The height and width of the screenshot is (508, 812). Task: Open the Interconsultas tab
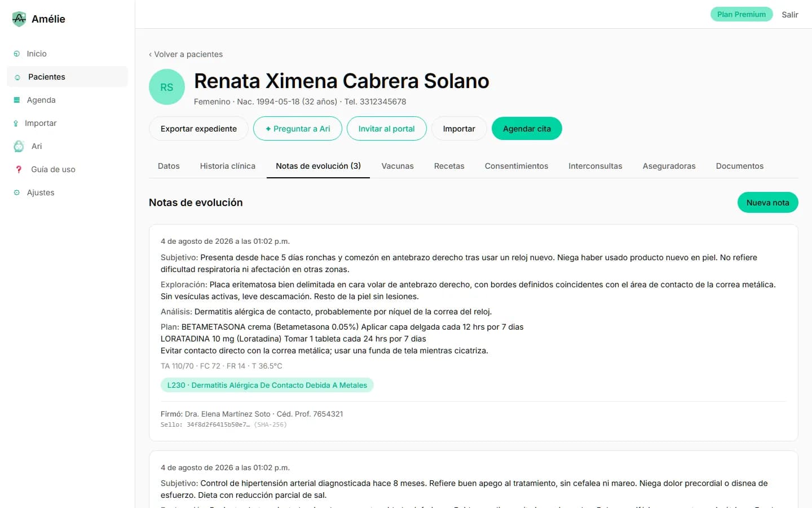(595, 166)
